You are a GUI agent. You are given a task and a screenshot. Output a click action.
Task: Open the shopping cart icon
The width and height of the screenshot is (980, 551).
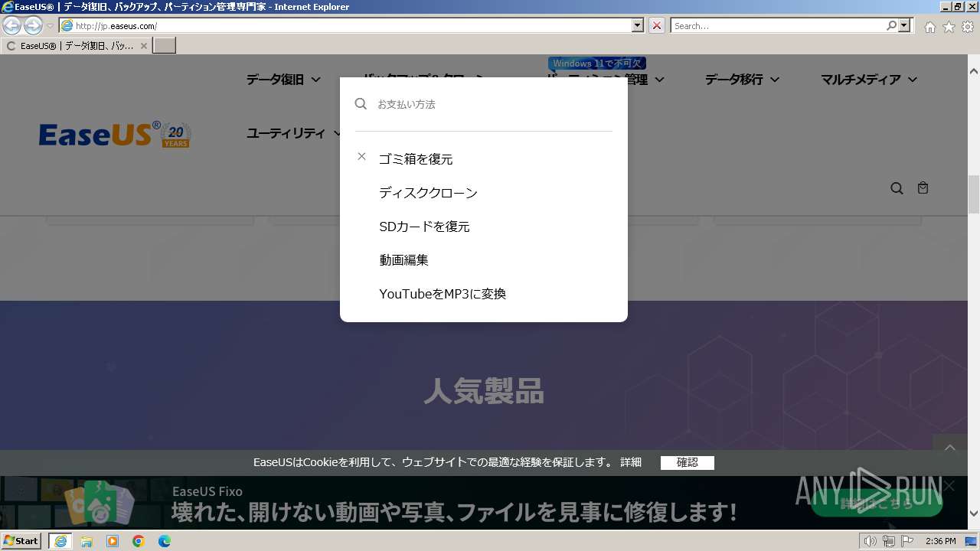(x=923, y=188)
